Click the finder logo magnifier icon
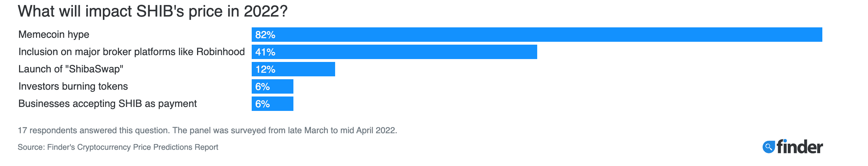Viewport: 868px width, 166px height. pos(768,147)
